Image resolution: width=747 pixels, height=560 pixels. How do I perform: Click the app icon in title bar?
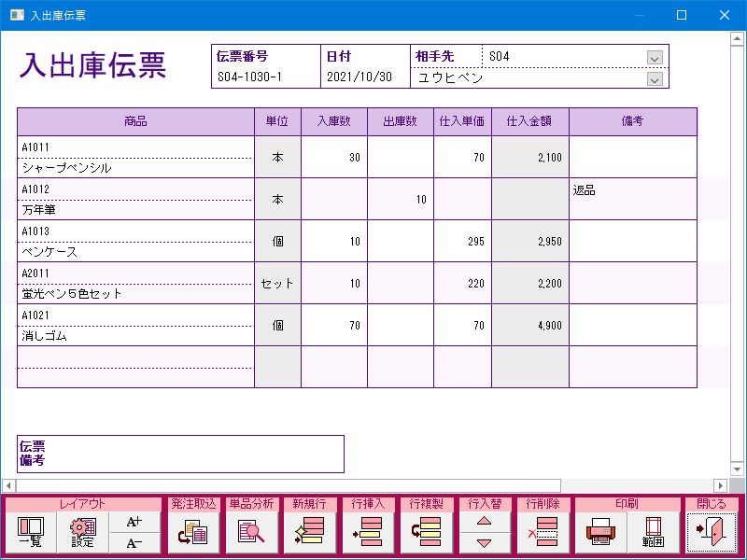17,15
